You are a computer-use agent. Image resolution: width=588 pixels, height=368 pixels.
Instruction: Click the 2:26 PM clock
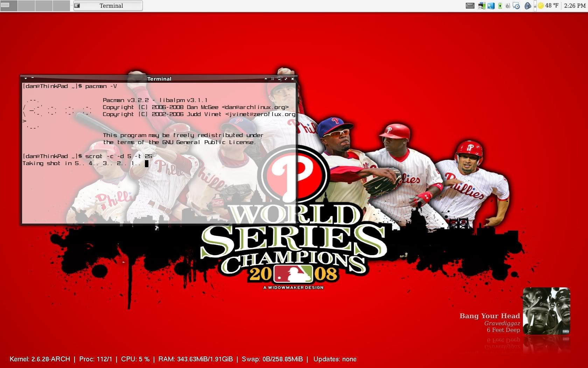[x=575, y=6]
